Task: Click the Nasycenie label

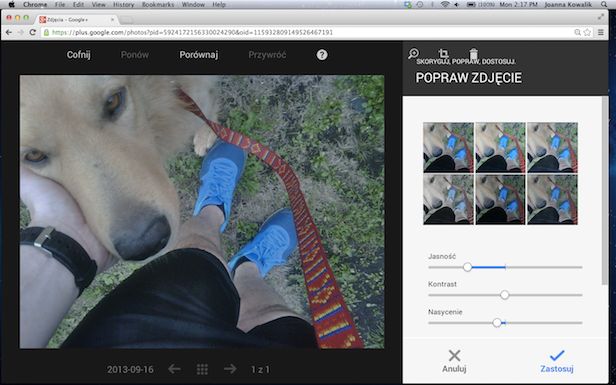Action: pyautogui.click(x=445, y=312)
